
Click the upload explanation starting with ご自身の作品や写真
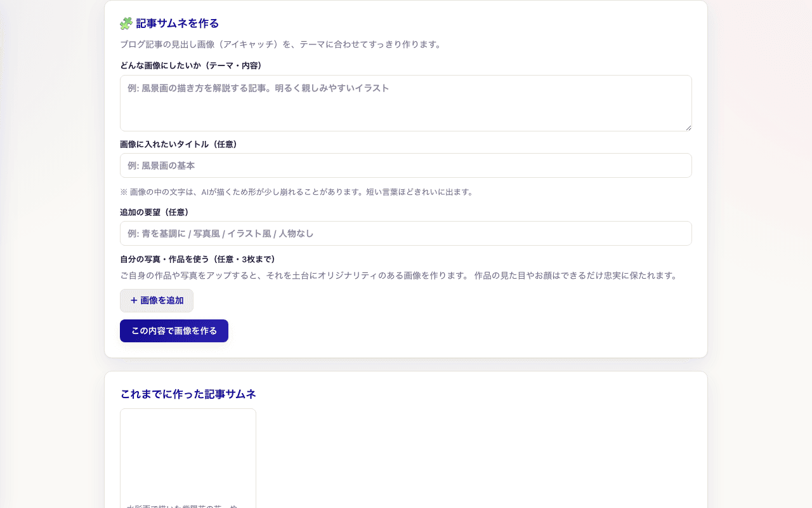[399, 276]
